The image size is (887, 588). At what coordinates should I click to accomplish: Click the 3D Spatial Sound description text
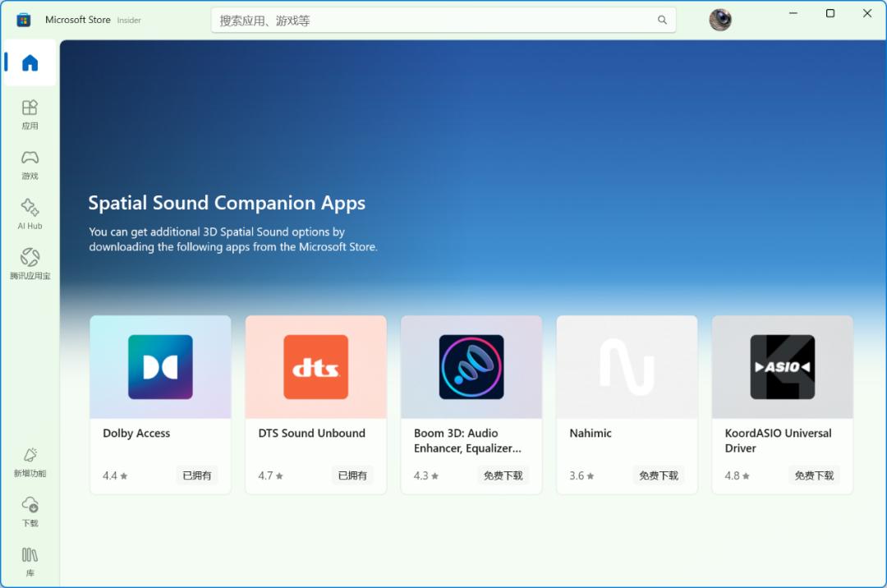coord(233,239)
